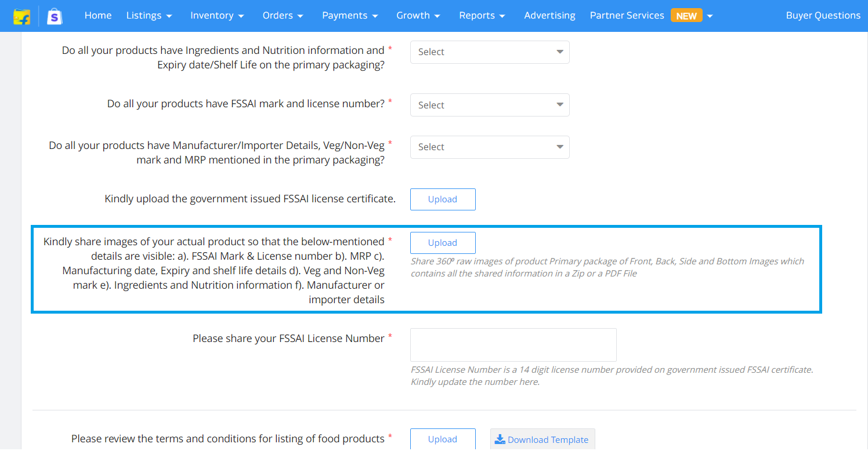Open dropdown for FSSAI mark and license question
The height and width of the screenshot is (451, 868).
click(x=490, y=105)
